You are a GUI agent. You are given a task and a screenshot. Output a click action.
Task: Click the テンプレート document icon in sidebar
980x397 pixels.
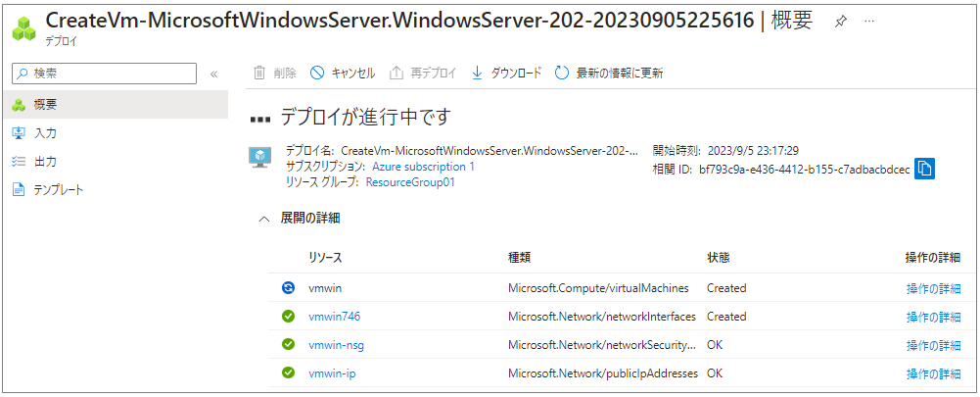(x=19, y=190)
